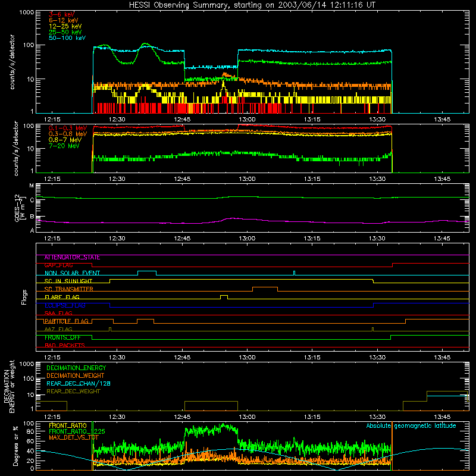Click the Flags panel axis label

click(24, 297)
